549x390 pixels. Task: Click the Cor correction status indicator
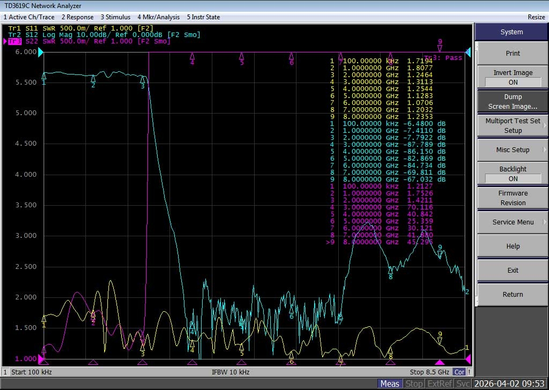pyautogui.click(x=459, y=372)
